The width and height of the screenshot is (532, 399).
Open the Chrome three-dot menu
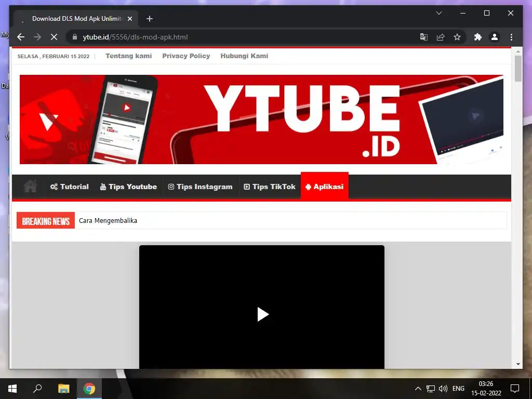click(511, 37)
